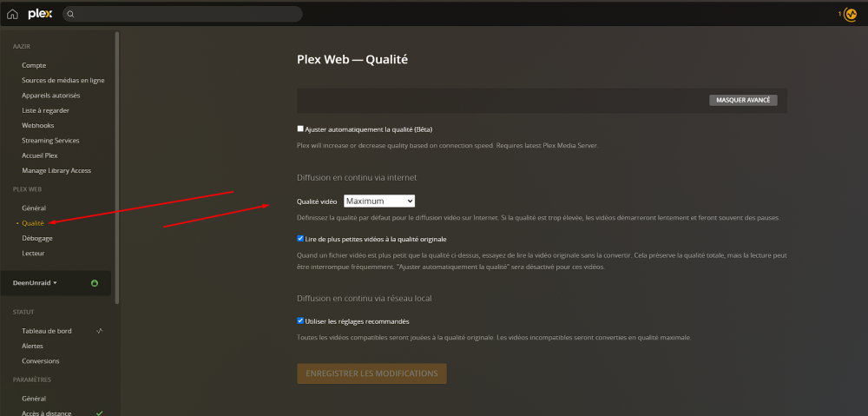Open Accès à distance settings

click(x=47, y=413)
